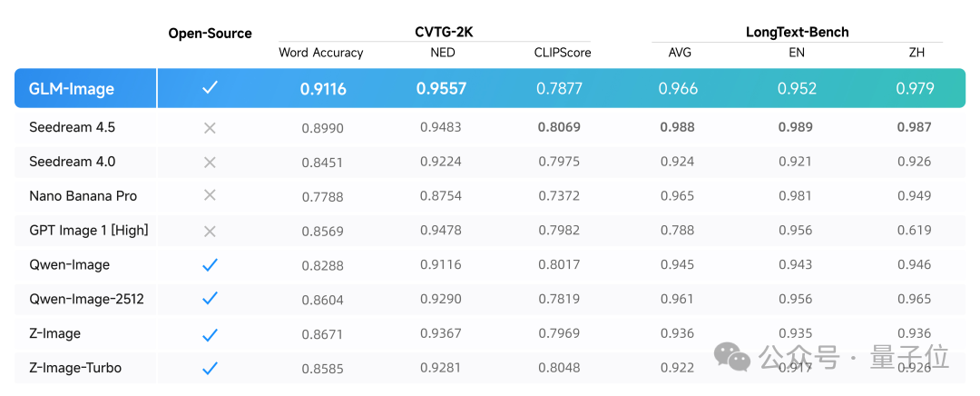
Task: Click Seedream 4.0 CLIPScore 0.7975
Action: (x=559, y=162)
